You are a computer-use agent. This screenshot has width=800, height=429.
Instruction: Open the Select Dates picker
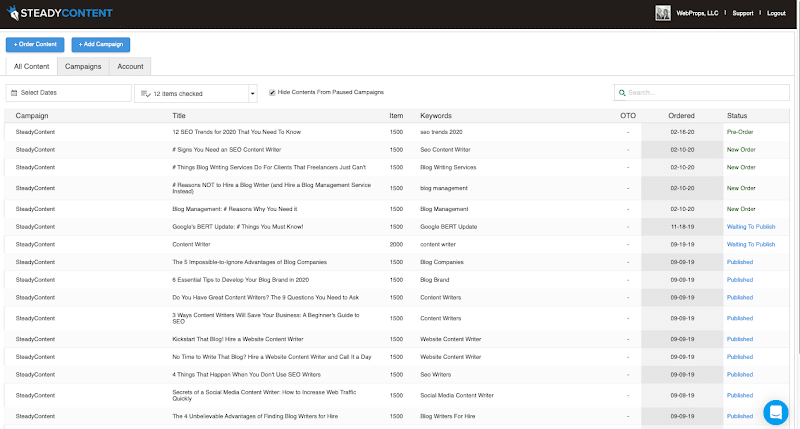click(x=68, y=93)
